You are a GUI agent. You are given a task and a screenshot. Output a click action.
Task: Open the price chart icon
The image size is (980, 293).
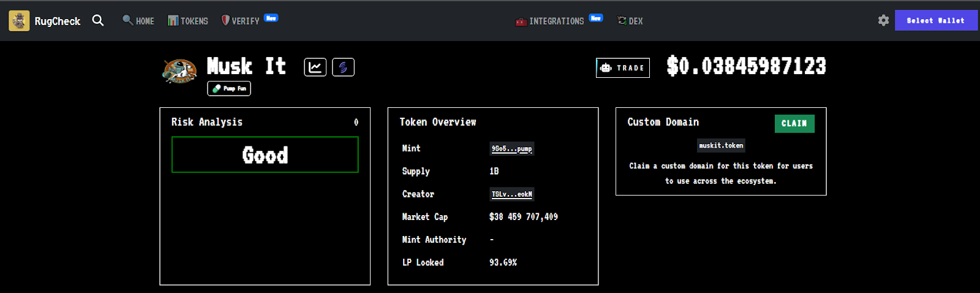[315, 67]
